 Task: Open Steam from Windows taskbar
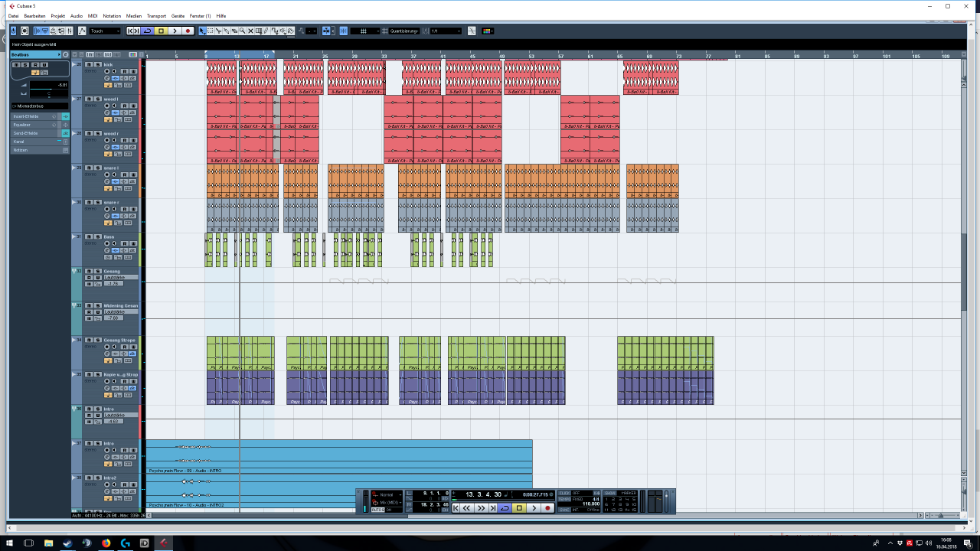pyautogui.click(x=67, y=543)
